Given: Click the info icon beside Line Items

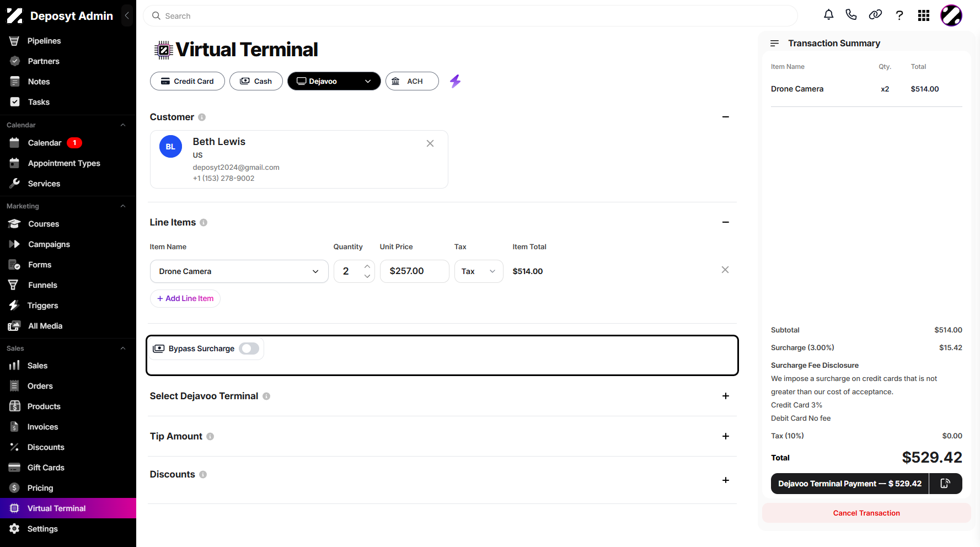Looking at the screenshot, I should 204,222.
